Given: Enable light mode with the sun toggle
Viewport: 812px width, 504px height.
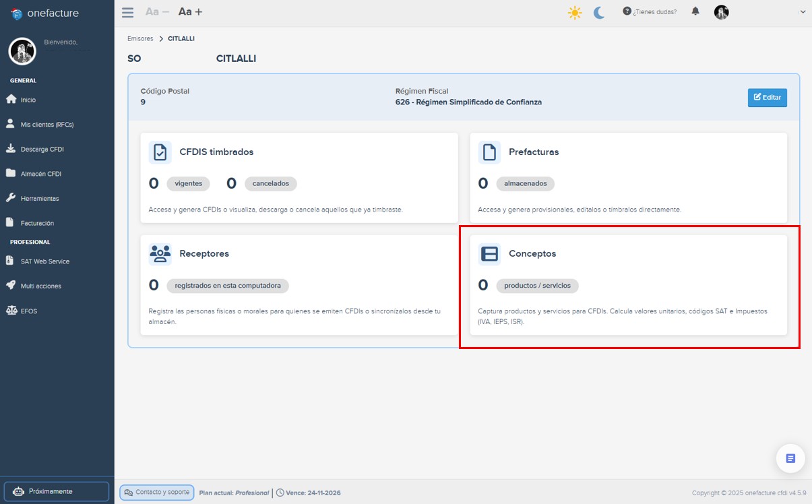Looking at the screenshot, I should click(575, 11).
